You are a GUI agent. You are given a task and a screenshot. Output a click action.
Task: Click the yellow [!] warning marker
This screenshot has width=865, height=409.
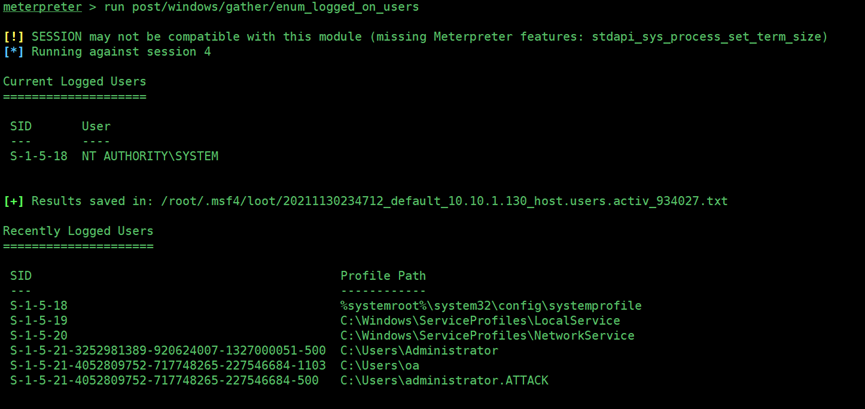coord(14,37)
